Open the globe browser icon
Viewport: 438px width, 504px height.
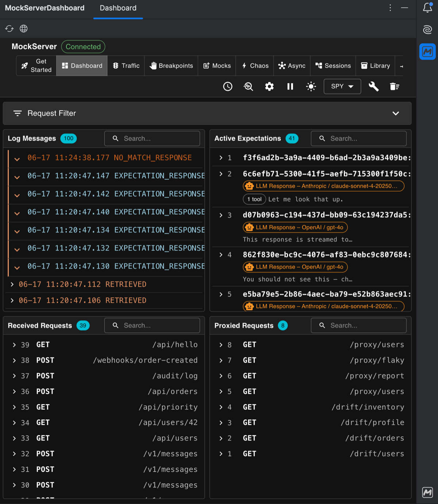coord(24,28)
